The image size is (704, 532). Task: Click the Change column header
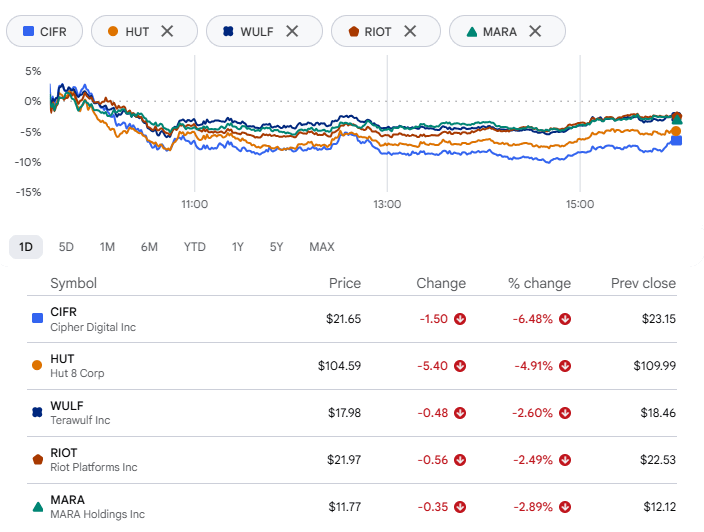click(441, 283)
